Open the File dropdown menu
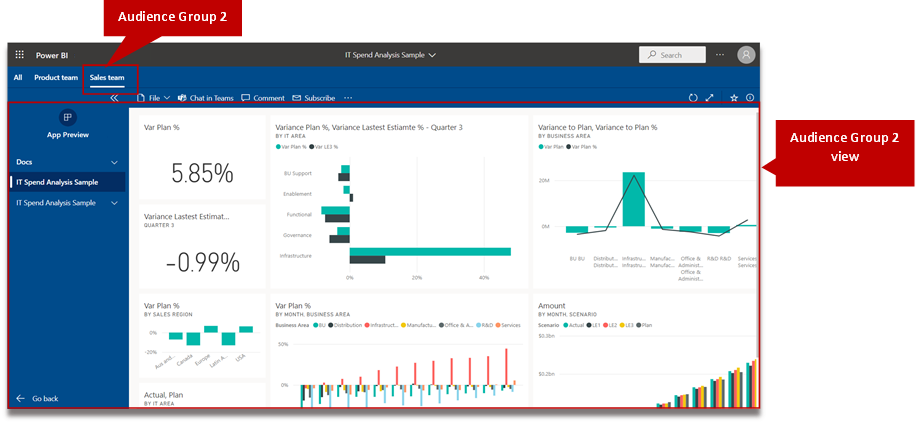The image size is (918, 425). coord(153,98)
